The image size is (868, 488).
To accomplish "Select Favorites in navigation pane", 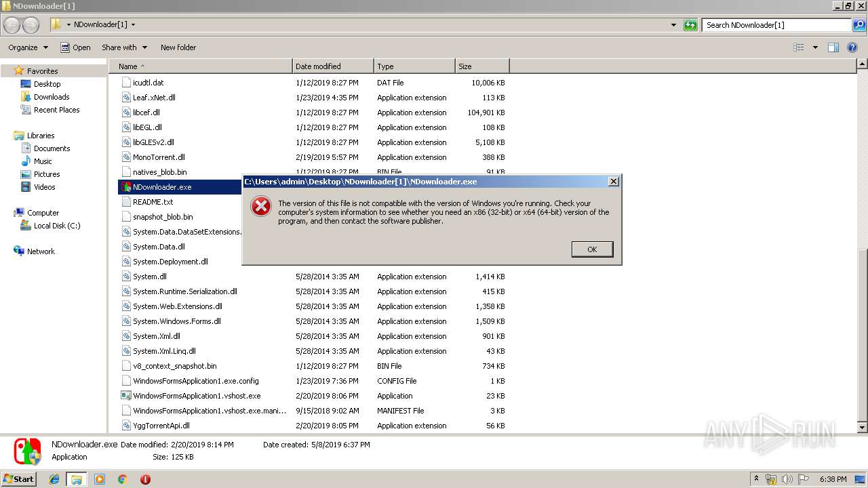I will [42, 71].
